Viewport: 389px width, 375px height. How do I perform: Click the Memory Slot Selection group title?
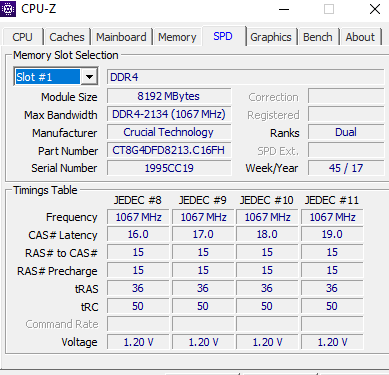click(66, 55)
